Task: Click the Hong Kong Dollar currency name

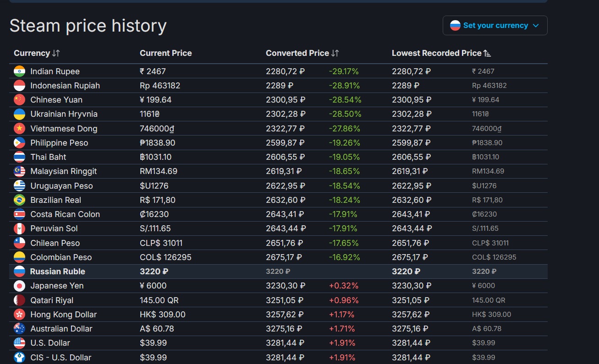Action: 64,315
